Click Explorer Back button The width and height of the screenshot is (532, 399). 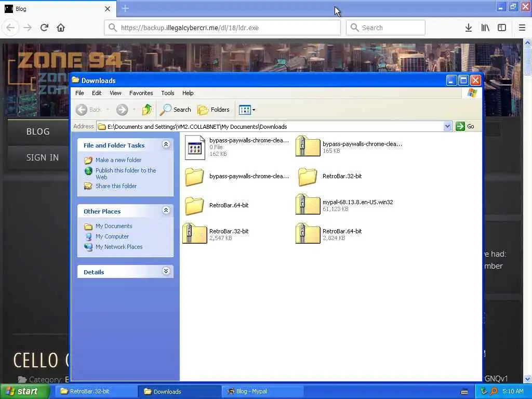tap(88, 110)
